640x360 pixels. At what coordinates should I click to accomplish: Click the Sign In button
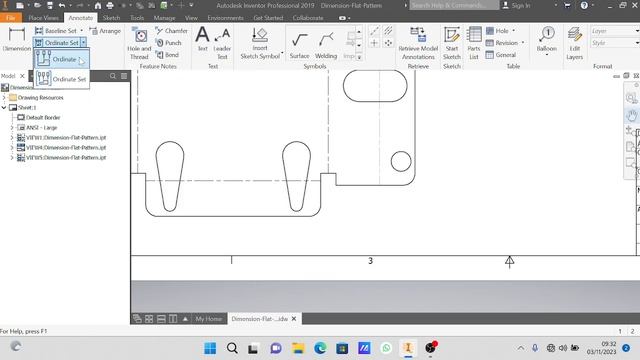pos(517,5)
